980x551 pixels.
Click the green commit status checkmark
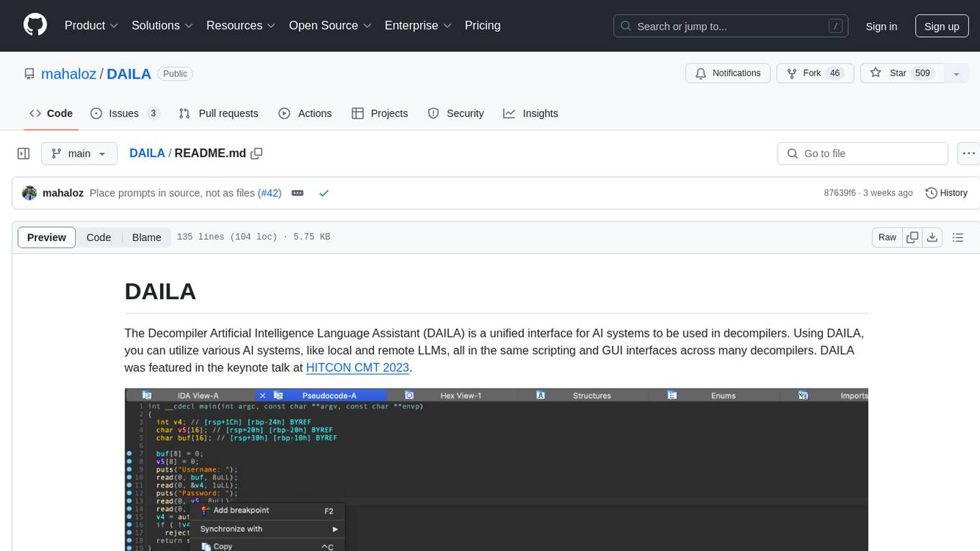tap(324, 193)
